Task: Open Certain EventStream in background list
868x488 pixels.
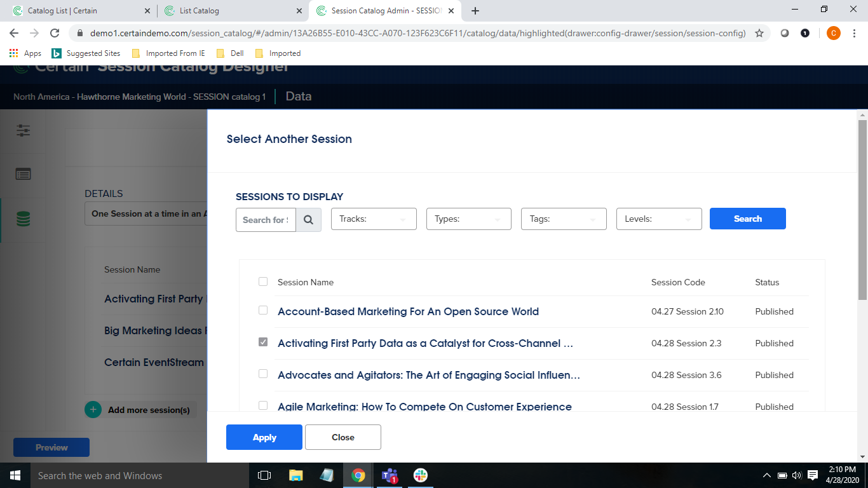Action: coord(155,362)
